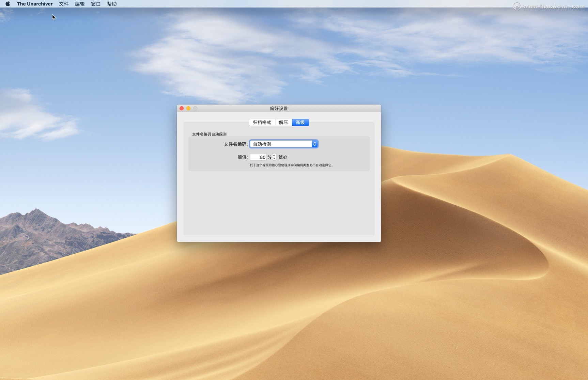Click the gray zoom button in 偏好设置

click(195, 108)
